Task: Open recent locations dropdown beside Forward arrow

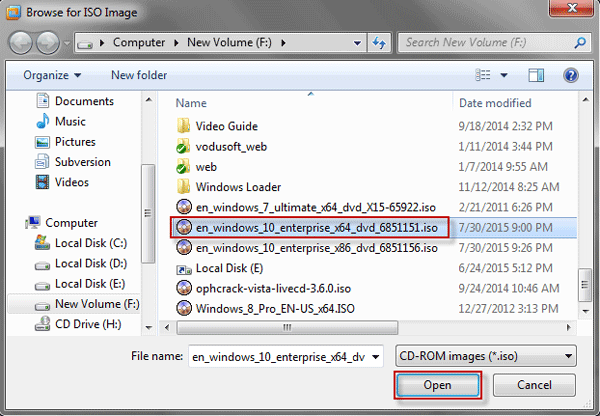Action: tap(67, 43)
